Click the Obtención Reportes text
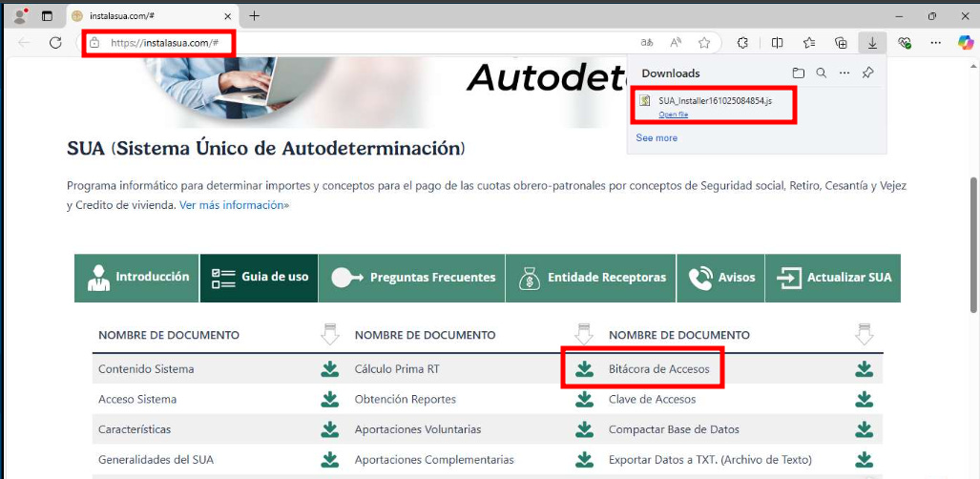Image resolution: width=980 pixels, height=479 pixels. (406, 399)
